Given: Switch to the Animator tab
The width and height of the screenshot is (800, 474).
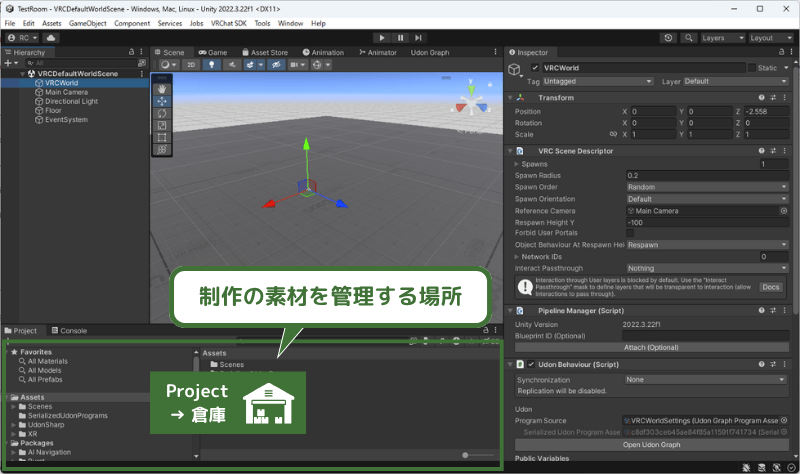Looking at the screenshot, I should click(378, 52).
